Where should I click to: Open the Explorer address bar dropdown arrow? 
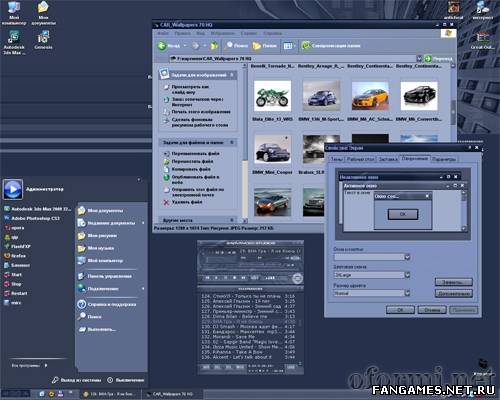[419, 59]
